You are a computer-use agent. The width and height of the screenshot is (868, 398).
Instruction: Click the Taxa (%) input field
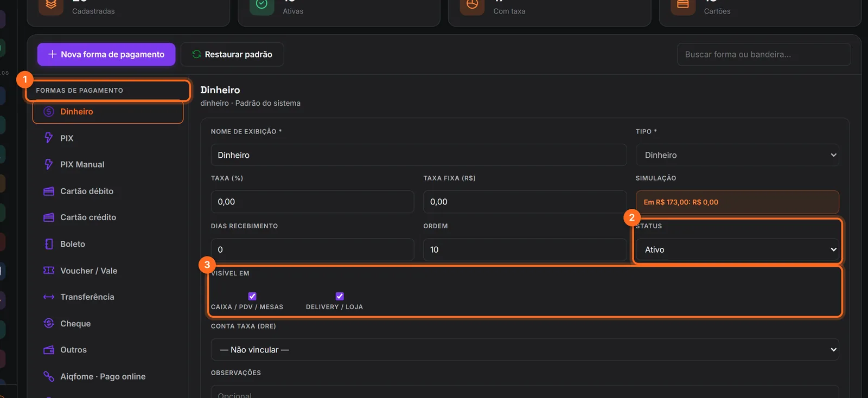312,202
